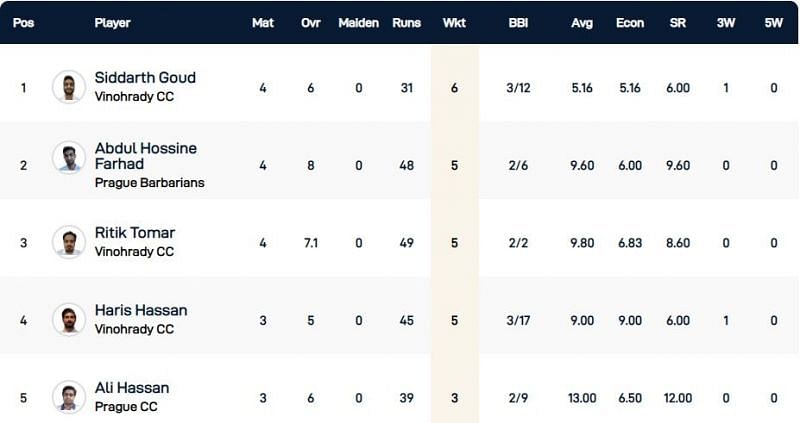Click the Player column header
Viewport: 800px width, 423px height.
112,22
